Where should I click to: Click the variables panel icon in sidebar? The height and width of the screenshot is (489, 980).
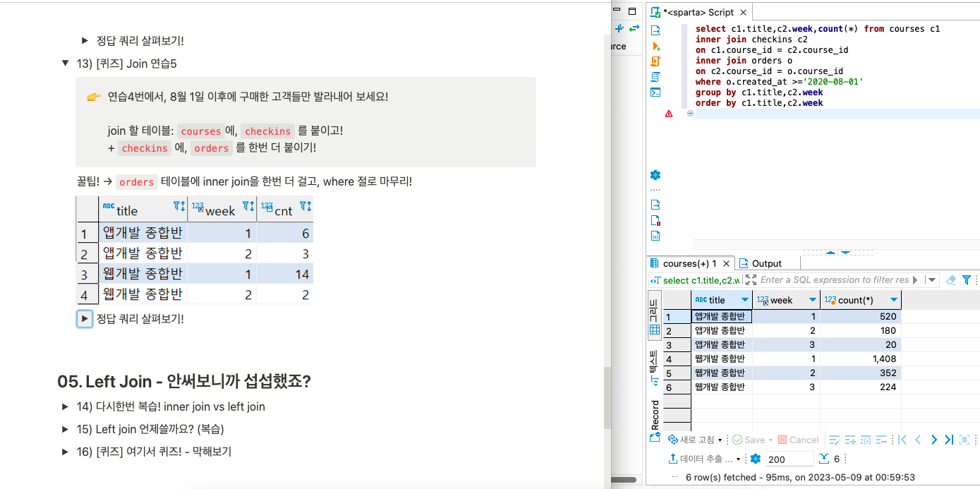(655, 236)
